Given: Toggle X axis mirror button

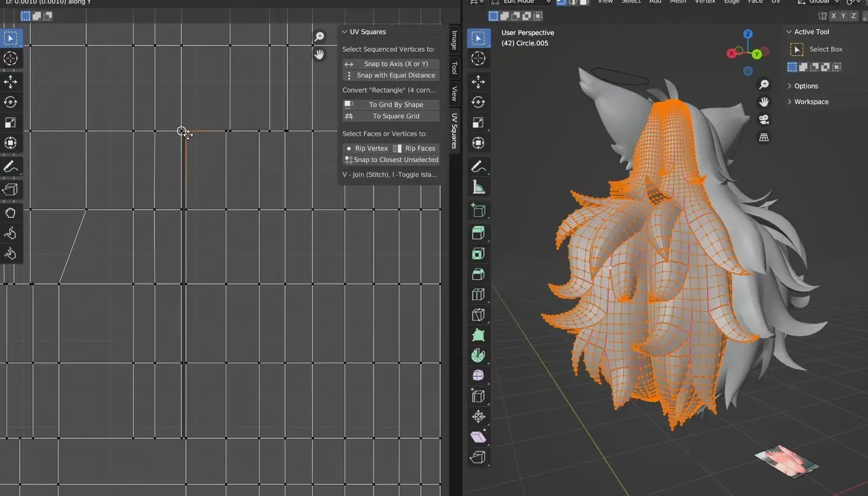Looking at the screenshot, I should (834, 16).
